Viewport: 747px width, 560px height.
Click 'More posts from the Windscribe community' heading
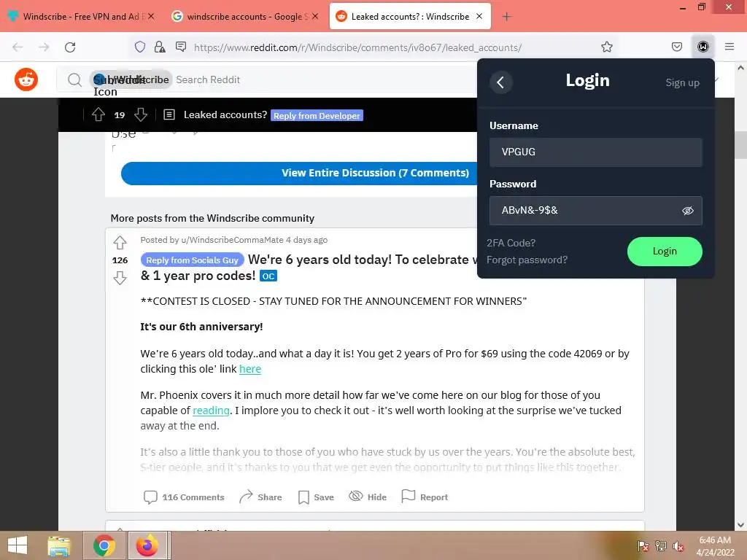(x=212, y=218)
